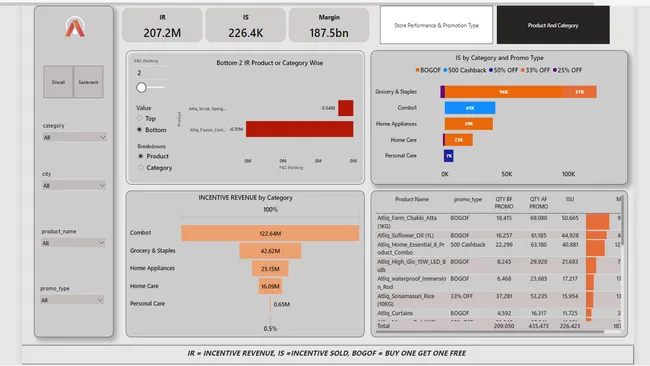
Task: Switch to Product And Category page
Action: coord(553,25)
